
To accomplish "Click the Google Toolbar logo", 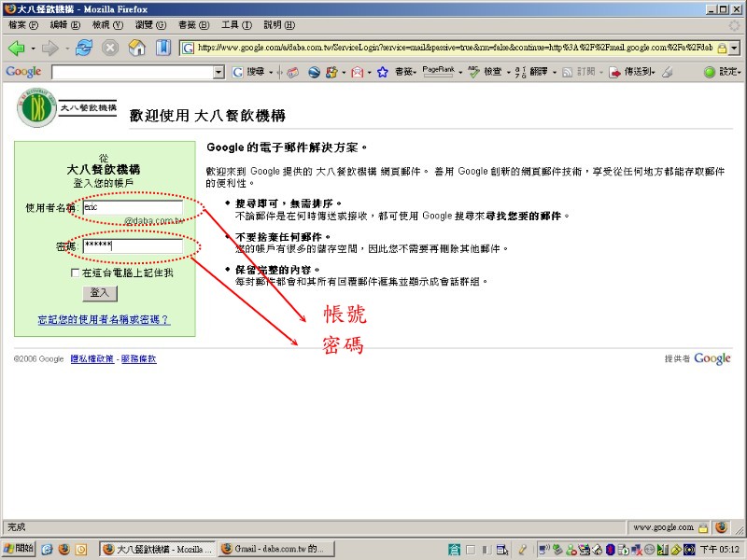I will pyautogui.click(x=23, y=72).
